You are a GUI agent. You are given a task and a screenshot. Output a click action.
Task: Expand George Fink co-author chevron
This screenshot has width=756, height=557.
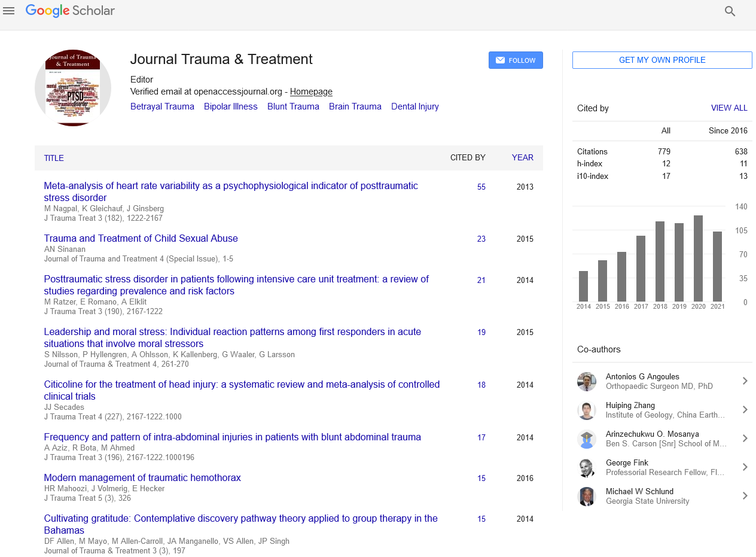[x=745, y=467]
